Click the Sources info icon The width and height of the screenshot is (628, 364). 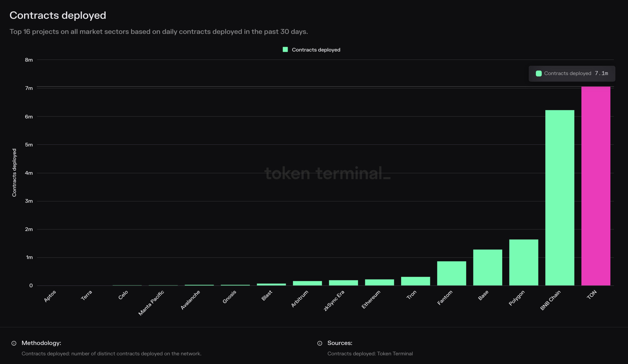click(x=320, y=343)
